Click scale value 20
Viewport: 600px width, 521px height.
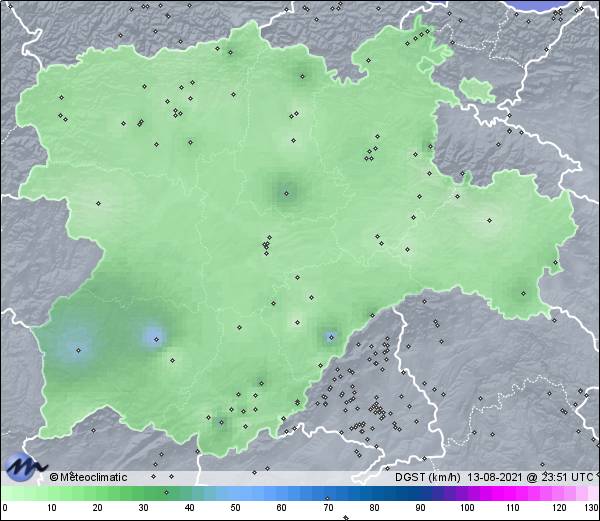point(98,508)
